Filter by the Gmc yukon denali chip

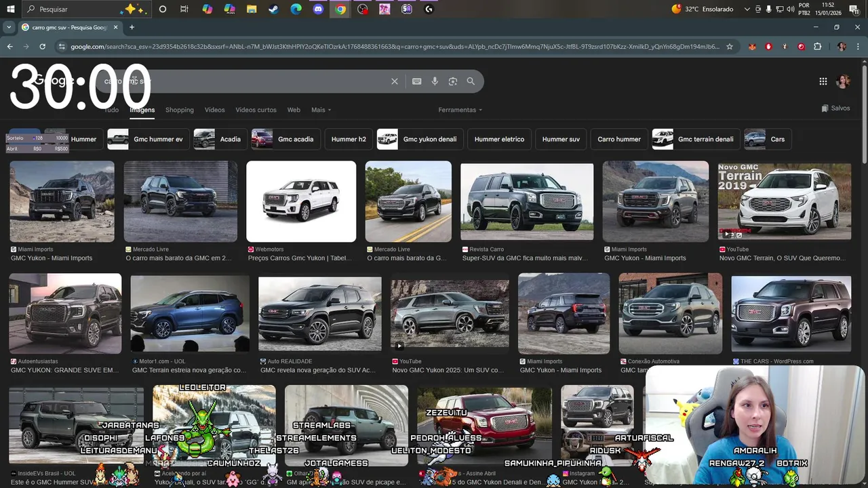[x=420, y=139]
